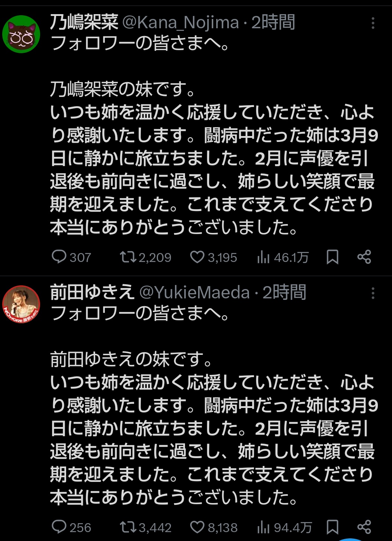
Task: Click the 乃嶋架菜 display name
Action: pyautogui.click(x=84, y=23)
